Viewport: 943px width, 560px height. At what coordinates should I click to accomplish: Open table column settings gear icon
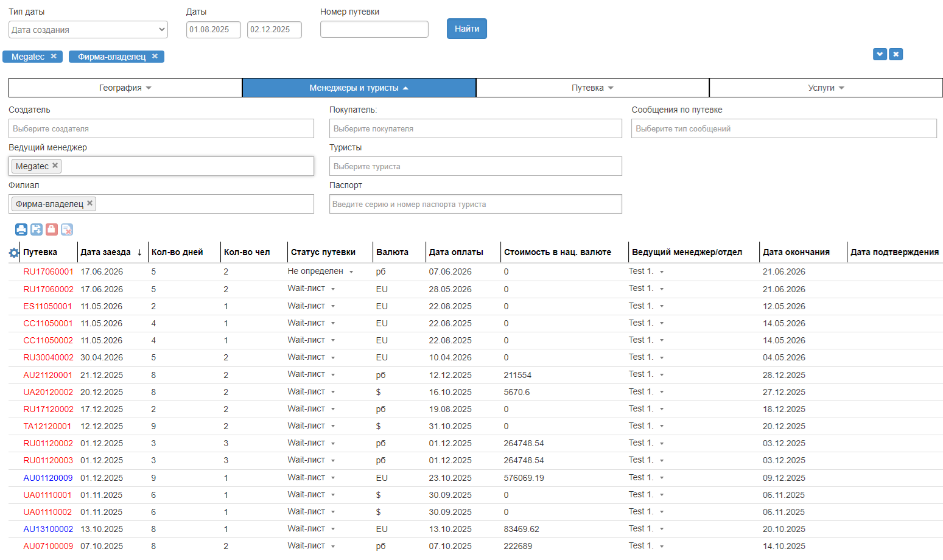click(x=14, y=253)
